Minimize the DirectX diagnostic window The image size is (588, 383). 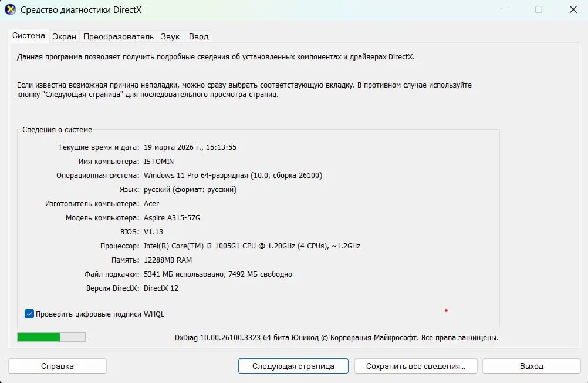pyautogui.click(x=505, y=9)
